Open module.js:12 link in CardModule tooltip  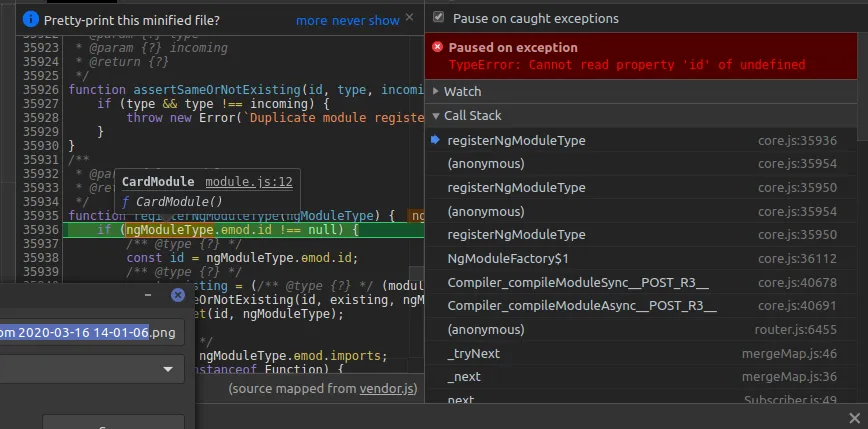pos(248,182)
